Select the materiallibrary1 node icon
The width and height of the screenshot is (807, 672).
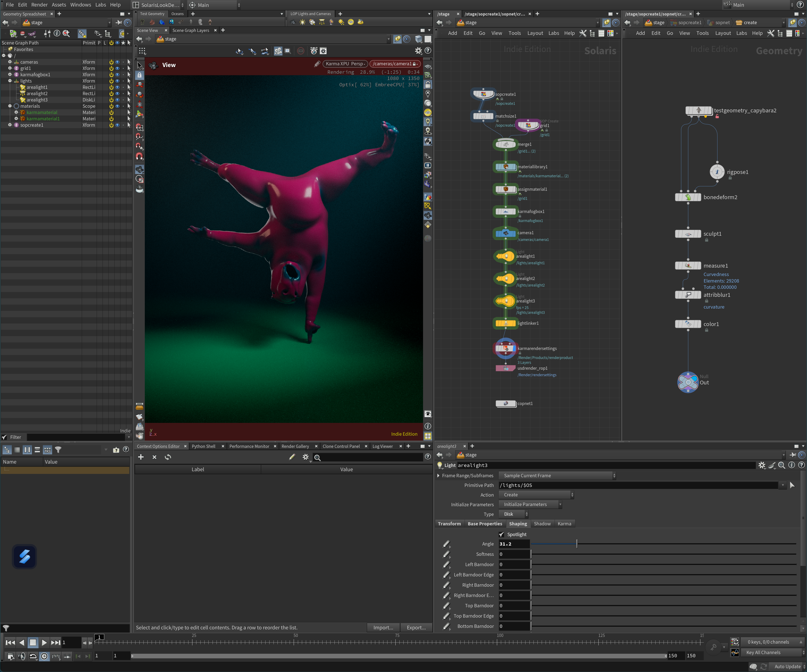coord(505,167)
